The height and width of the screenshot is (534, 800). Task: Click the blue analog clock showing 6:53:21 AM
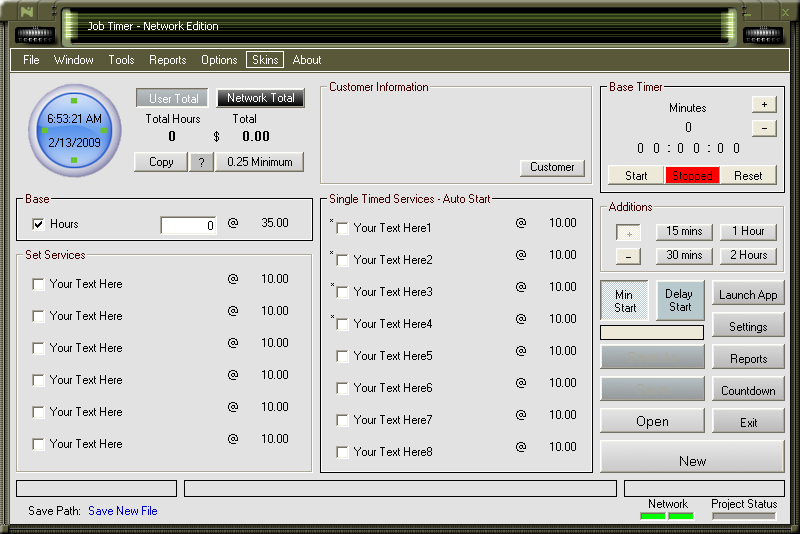coord(74,131)
